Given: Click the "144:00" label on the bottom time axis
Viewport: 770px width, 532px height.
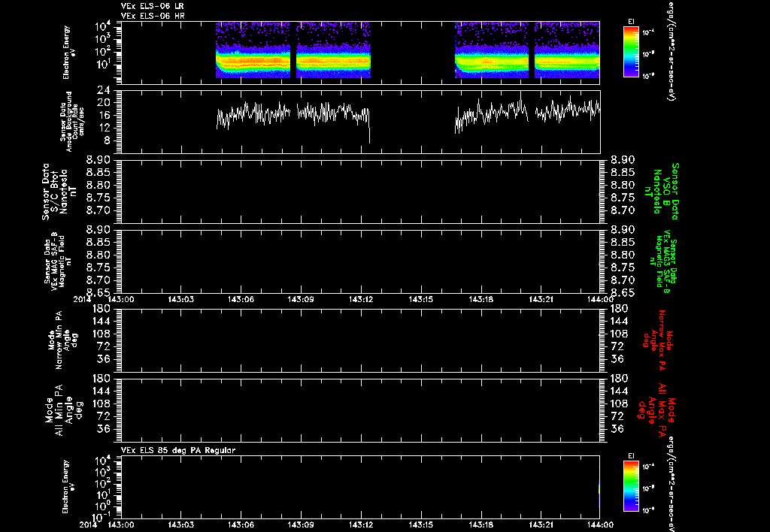Looking at the screenshot, I should click(599, 524).
